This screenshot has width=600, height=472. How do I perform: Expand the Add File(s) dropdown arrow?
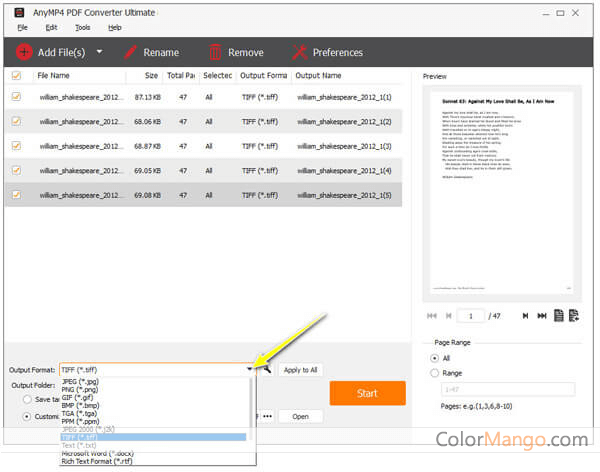click(99, 52)
